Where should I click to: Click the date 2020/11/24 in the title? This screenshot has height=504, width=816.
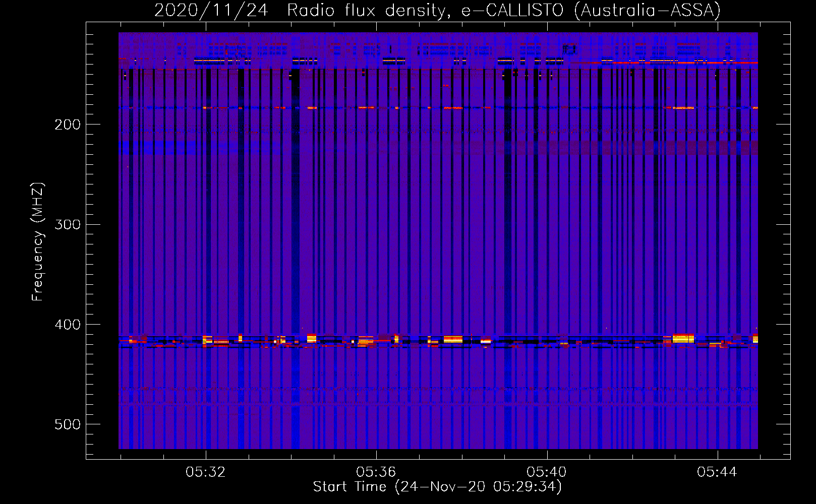pyautogui.click(x=211, y=11)
